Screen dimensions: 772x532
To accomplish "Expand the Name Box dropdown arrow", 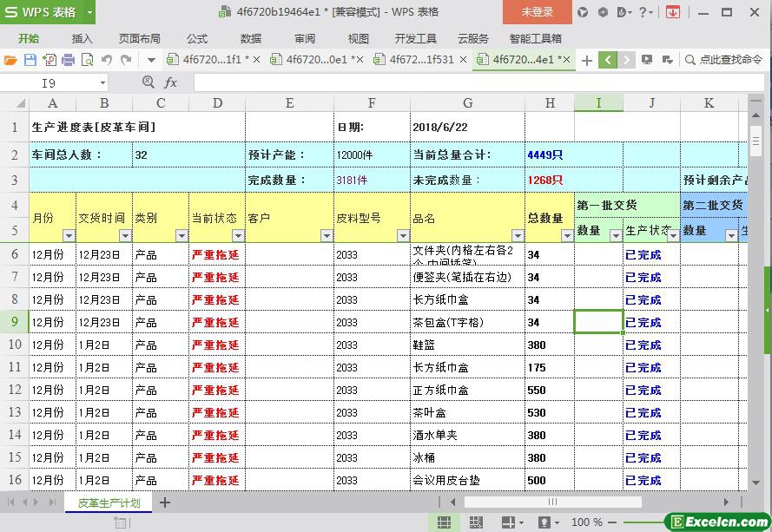I will point(102,82).
